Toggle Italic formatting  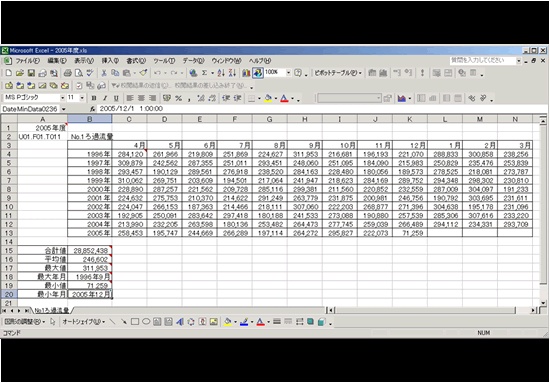click(105, 98)
